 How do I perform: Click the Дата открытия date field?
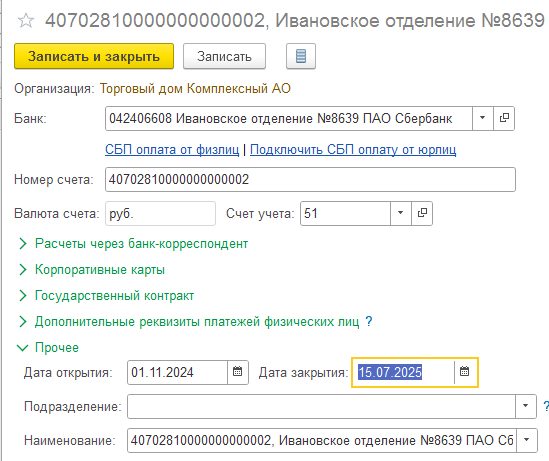coord(178,372)
